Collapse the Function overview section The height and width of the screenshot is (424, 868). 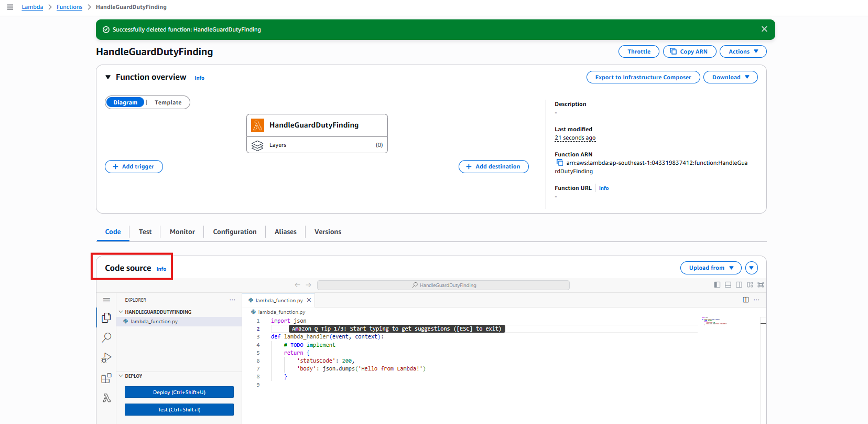[x=108, y=77]
